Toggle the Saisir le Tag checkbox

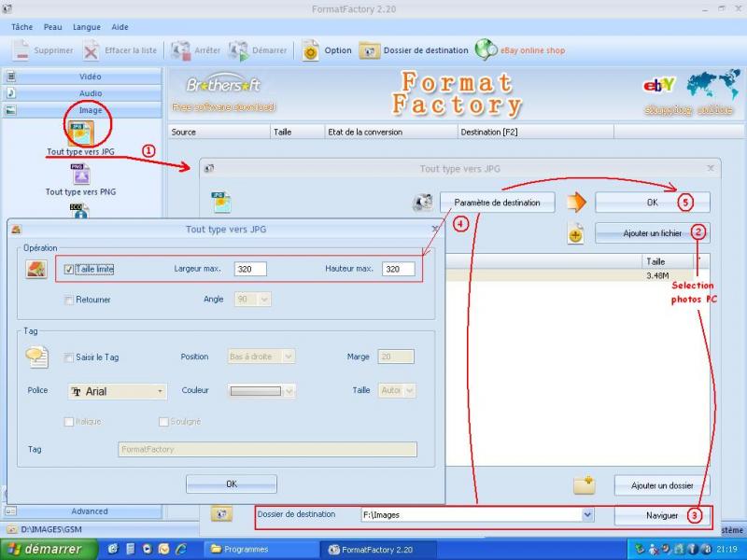pyautogui.click(x=68, y=357)
